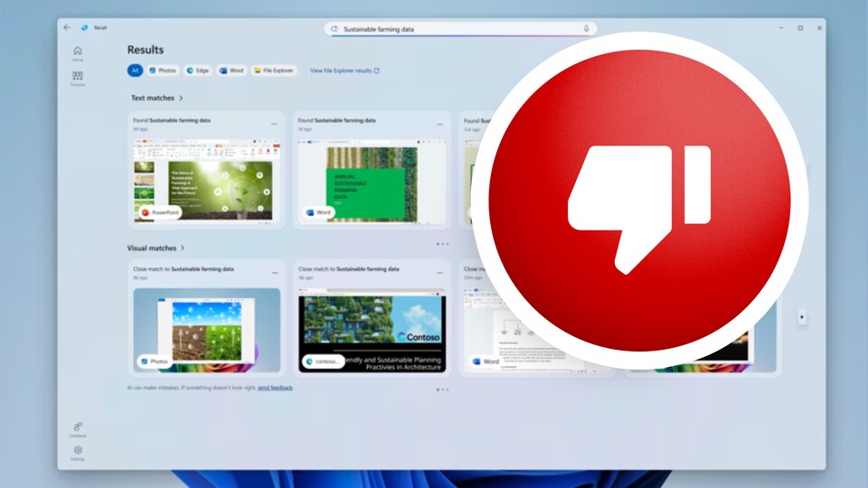
Task: Open more options on PowerPoint text match card
Action: click(x=274, y=123)
